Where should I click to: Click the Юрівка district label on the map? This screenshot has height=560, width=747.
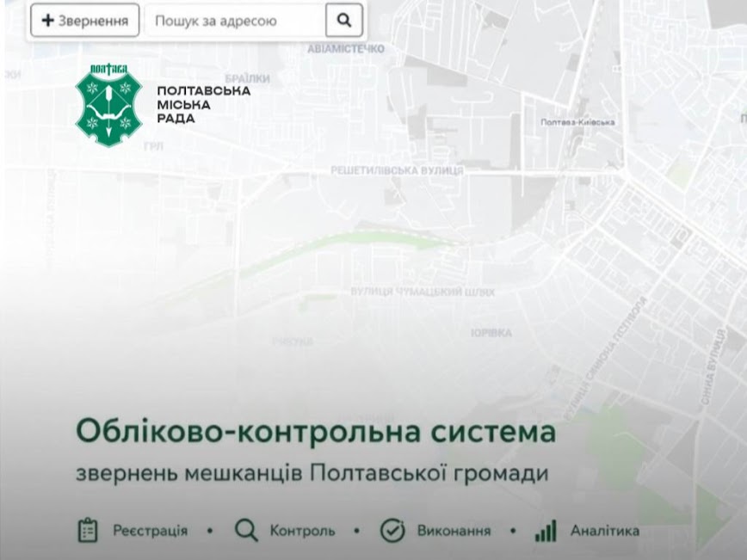[491, 333]
